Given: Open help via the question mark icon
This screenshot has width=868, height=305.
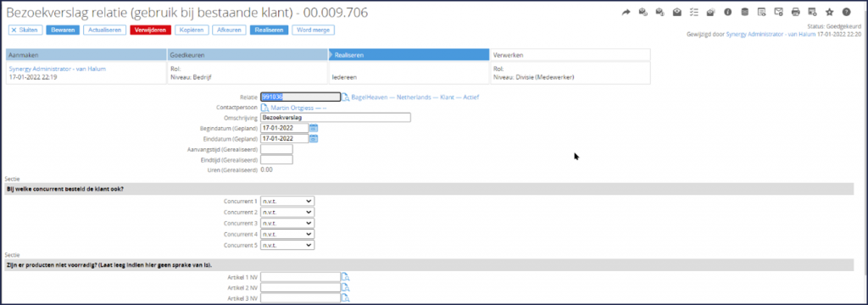Looking at the screenshot, I should 847,12.
